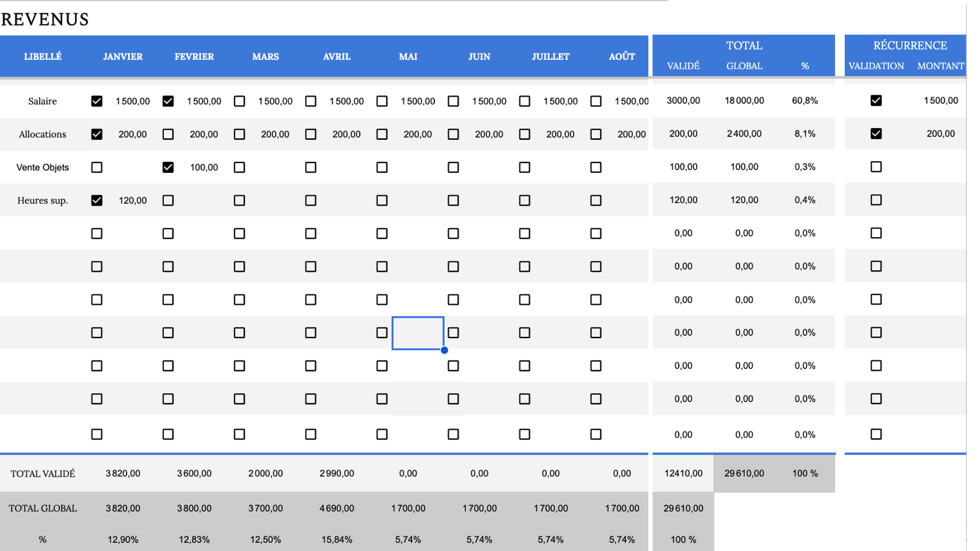Screen dimensions: 980x551
Task: Select Allocations global total 2 400,00
Action: click(744, 133)
